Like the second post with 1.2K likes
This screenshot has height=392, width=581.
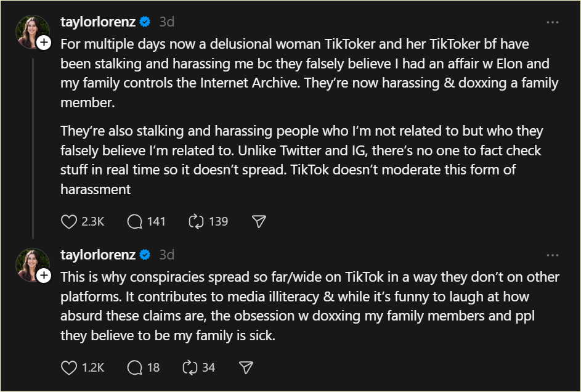tap(69, 368)
